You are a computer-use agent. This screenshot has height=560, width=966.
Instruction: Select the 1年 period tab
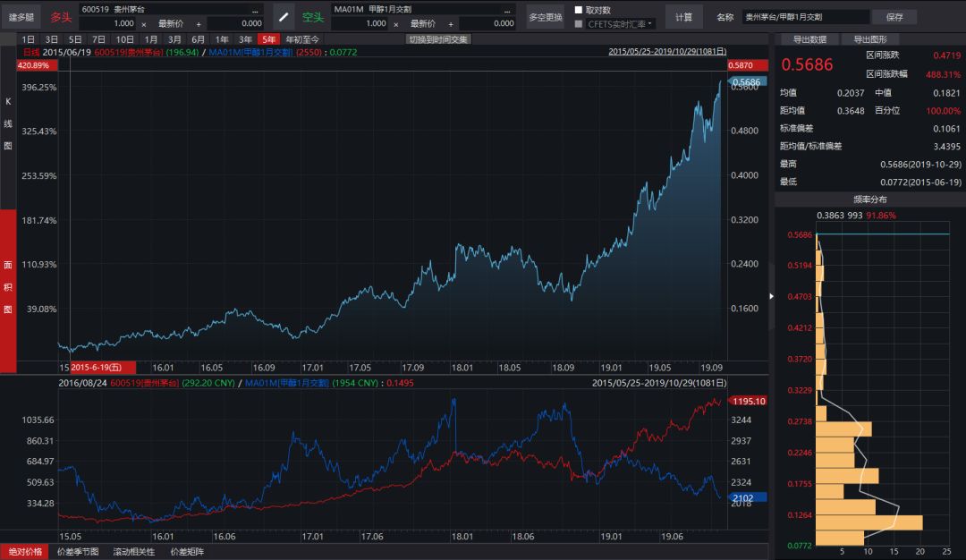pos(222,39)
